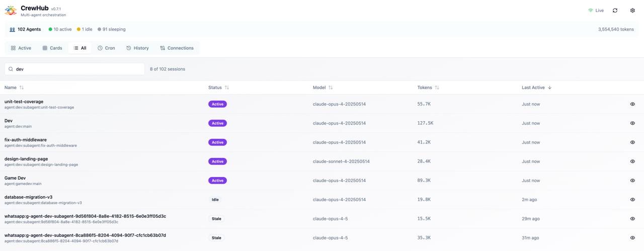The width and height of the screenshot is (644, 251).
Task: Click the Live connection indicator
Action: [596, 11]
